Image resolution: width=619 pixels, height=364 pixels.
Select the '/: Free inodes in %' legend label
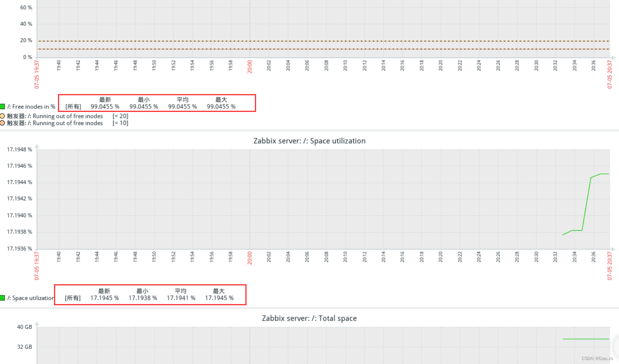[x=31, y=106]
